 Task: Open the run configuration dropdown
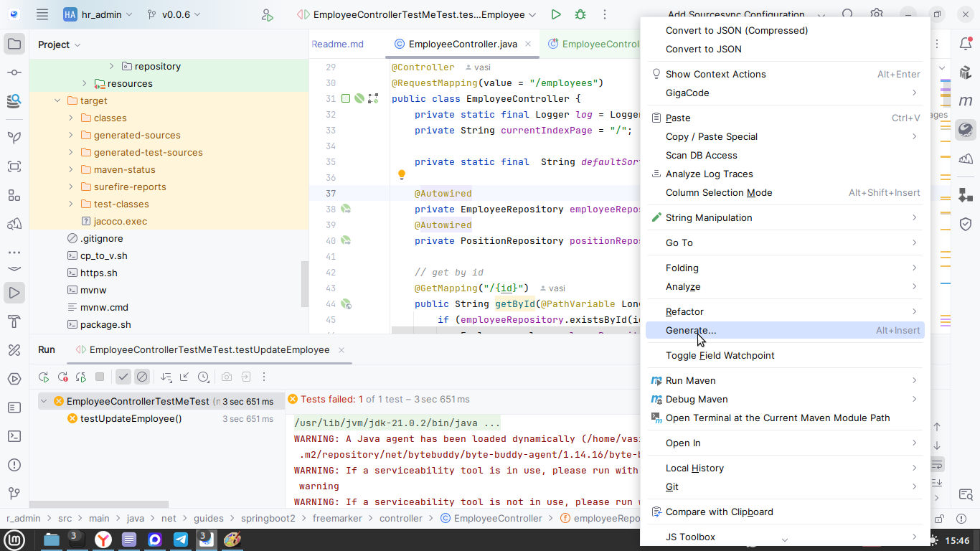[x=417, y=14]
